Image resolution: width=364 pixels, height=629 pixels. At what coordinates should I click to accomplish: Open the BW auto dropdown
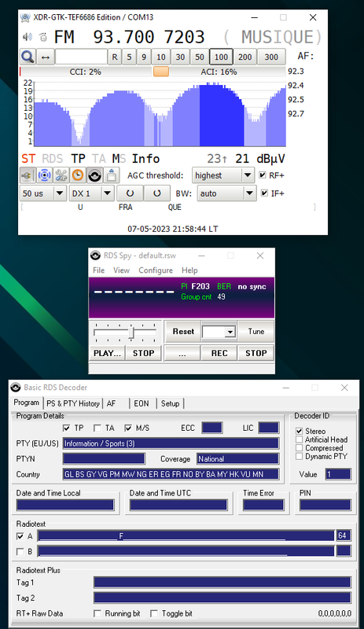pyautogui.click(x=226, y=193)
